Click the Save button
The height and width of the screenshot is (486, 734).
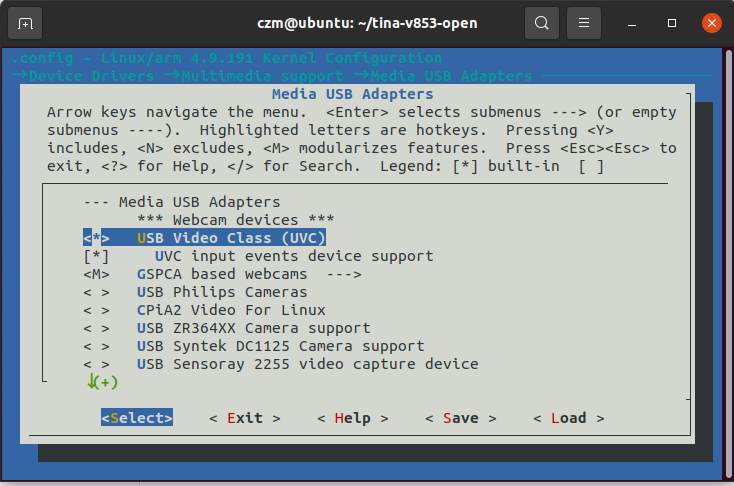pos(460,418)
